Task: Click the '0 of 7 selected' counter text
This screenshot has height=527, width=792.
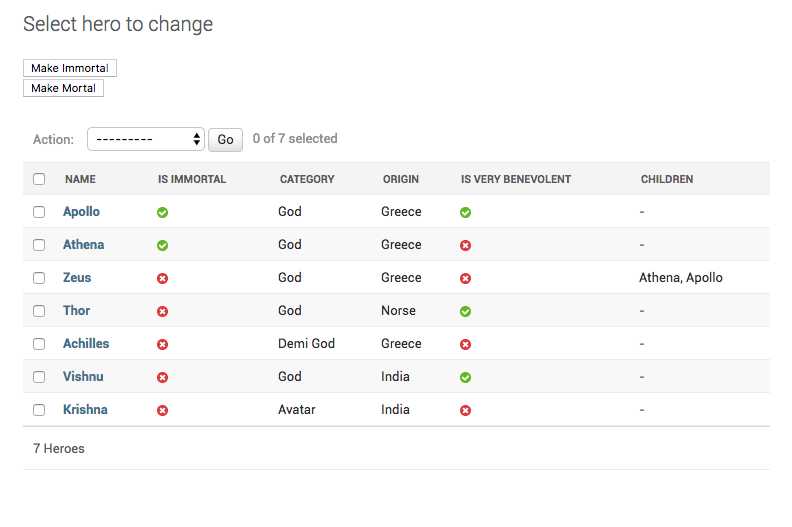Action: pyautogui.click(x=295, y=138)
